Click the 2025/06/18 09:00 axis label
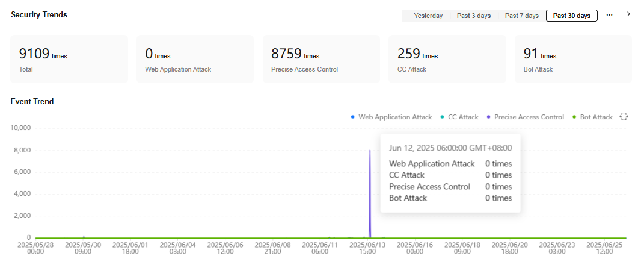644x262 pixels. point(462,248)
